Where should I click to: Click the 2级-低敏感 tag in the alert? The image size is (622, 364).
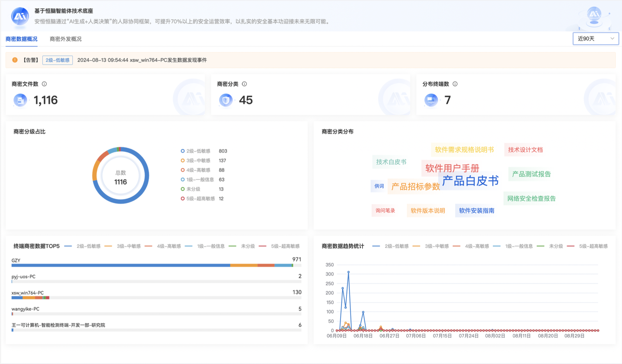tap(57, 60)
